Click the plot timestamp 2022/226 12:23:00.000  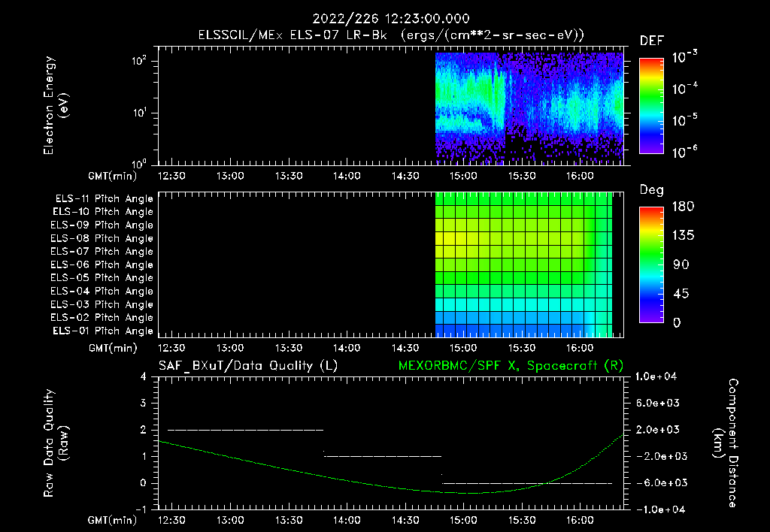point(391,19)
